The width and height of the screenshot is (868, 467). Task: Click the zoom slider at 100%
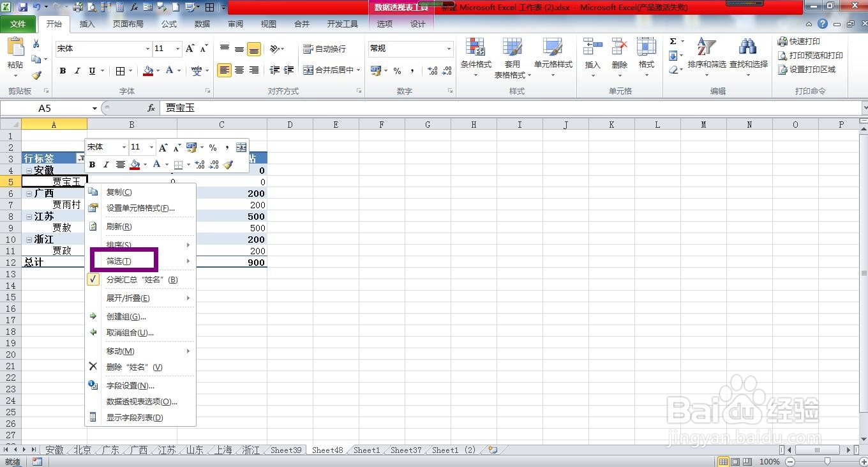tap(827, 461)
